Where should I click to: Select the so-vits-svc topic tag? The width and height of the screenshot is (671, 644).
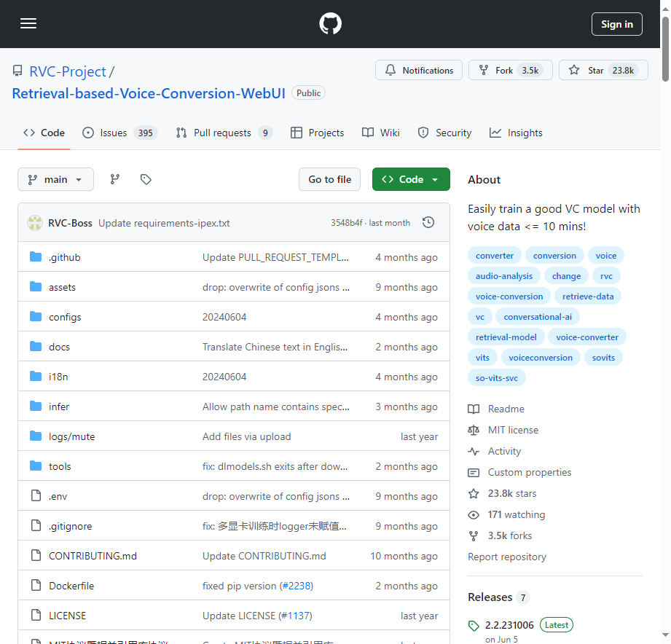coord(496,378)
